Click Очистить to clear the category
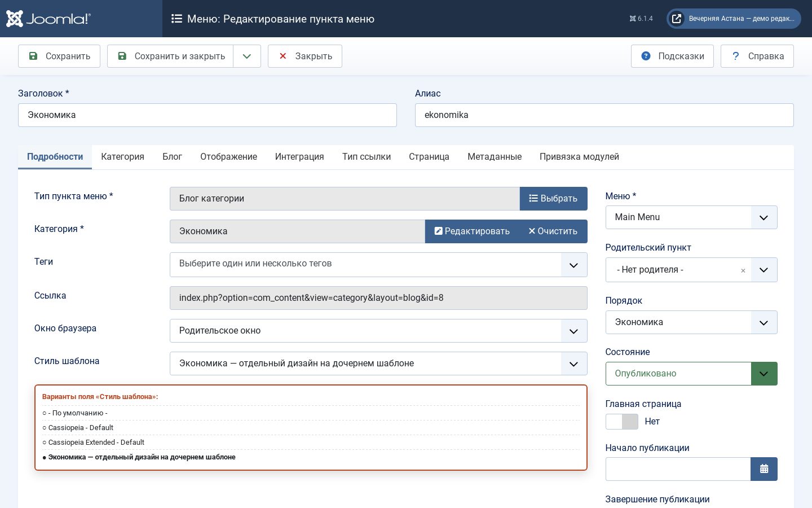The height and width of the screenshot is (508, 812). [x=553, y=231]
